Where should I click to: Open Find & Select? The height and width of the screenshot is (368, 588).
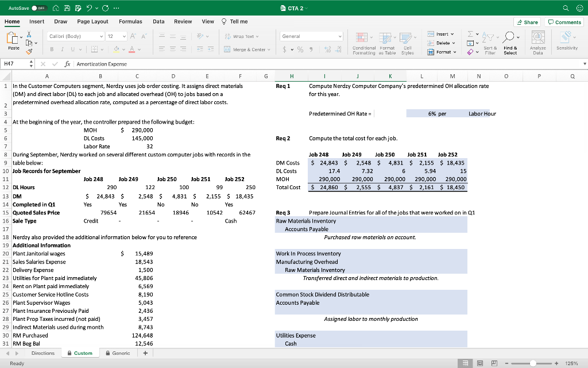pyautogui.click(x=510, y=44)
